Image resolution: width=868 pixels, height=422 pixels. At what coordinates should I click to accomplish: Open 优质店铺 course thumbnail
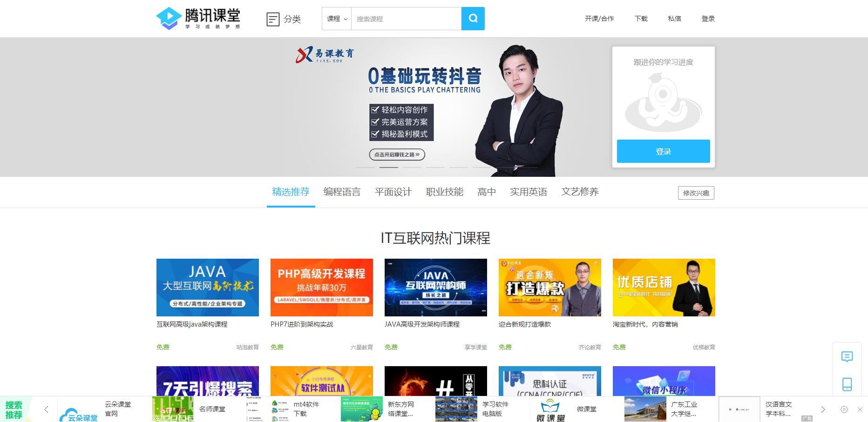click(x=664, y=288)
